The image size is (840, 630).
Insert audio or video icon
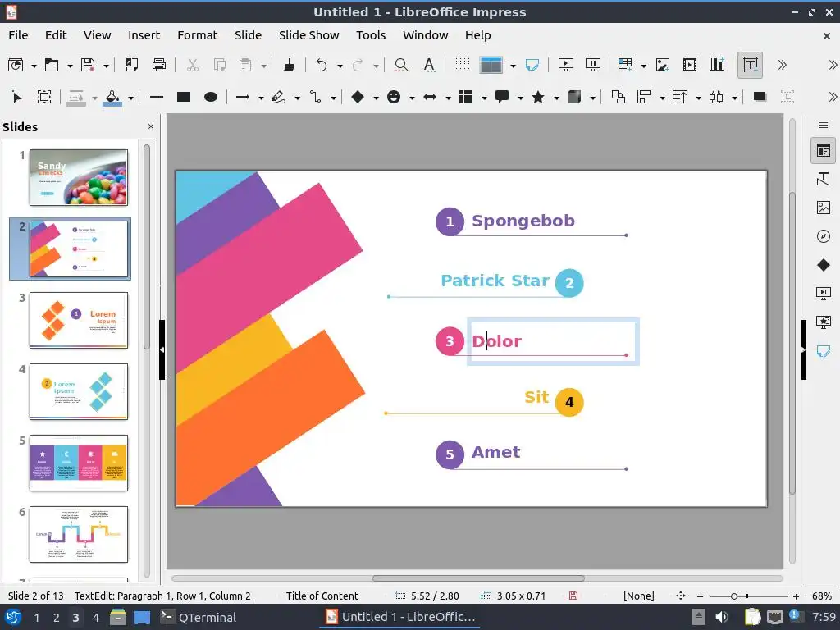pyautogui.click(x=690, y=65)
